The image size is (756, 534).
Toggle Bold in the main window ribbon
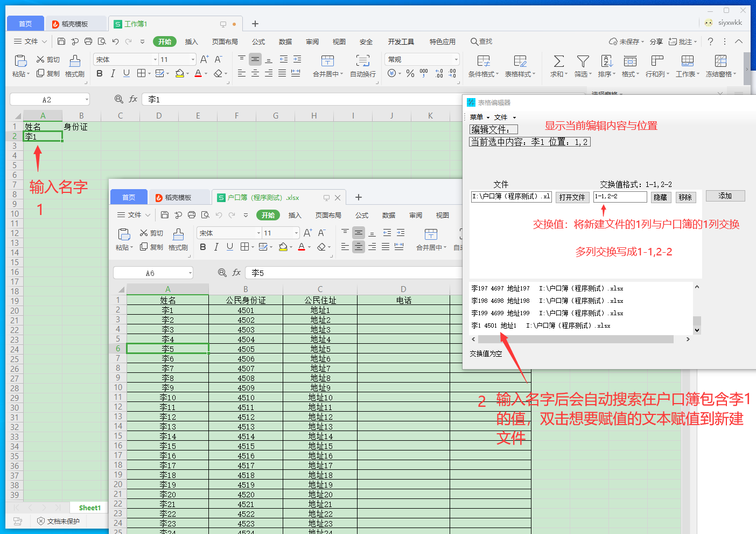[100, 73]
